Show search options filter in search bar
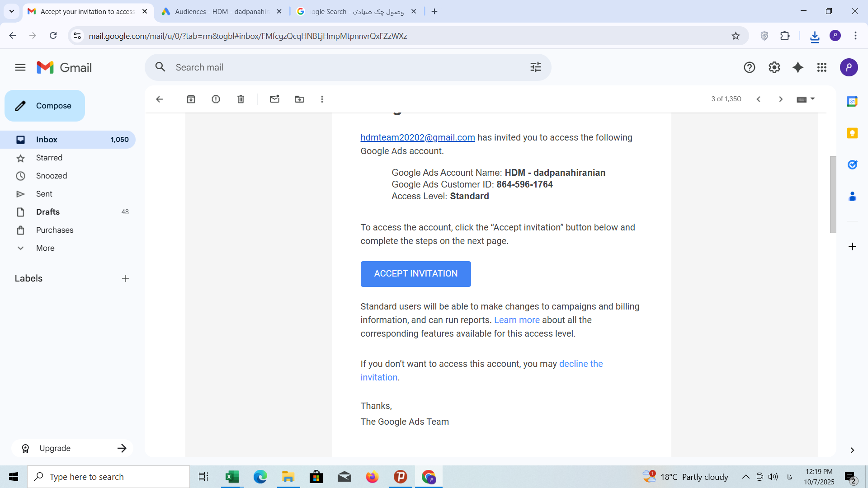 (536, 67)
